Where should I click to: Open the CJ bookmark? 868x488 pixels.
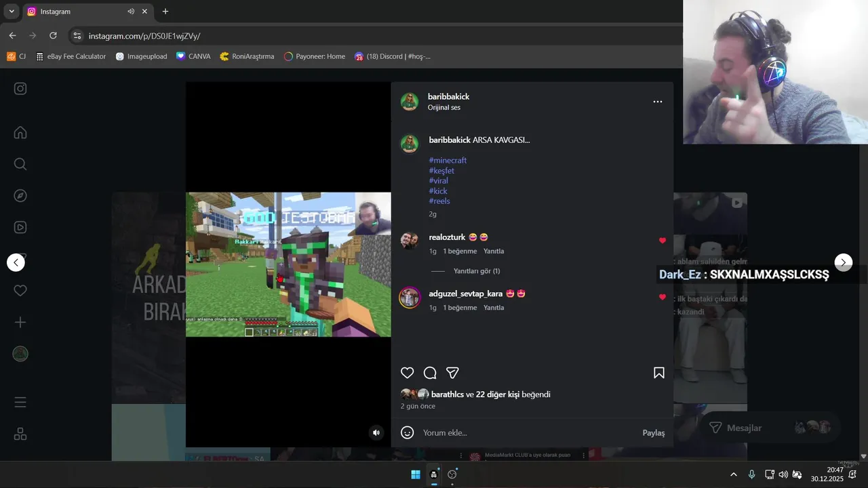16,56
